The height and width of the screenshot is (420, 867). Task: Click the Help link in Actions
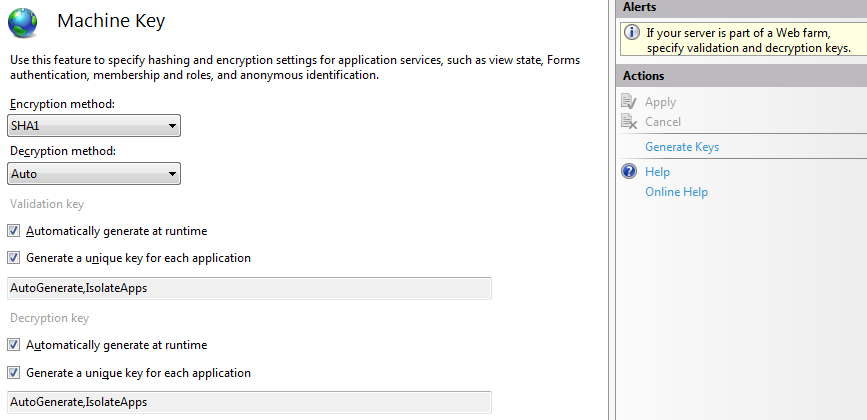(x=657, y=172)
